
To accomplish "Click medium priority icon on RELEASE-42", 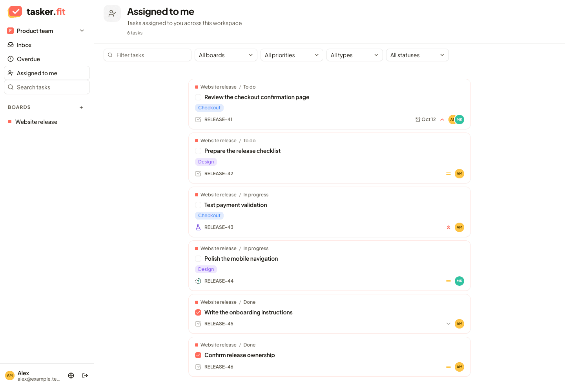I will click(448, 174).
